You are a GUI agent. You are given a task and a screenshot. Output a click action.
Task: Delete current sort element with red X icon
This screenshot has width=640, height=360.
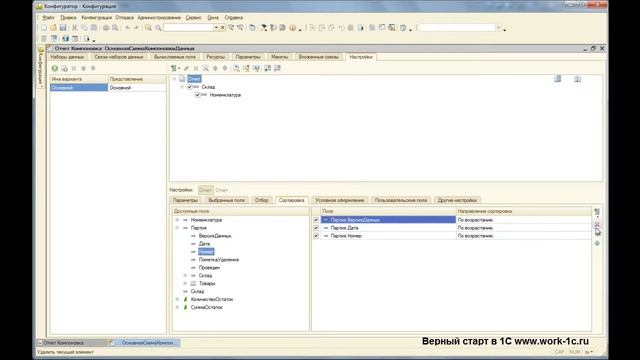tap(597, 224)
